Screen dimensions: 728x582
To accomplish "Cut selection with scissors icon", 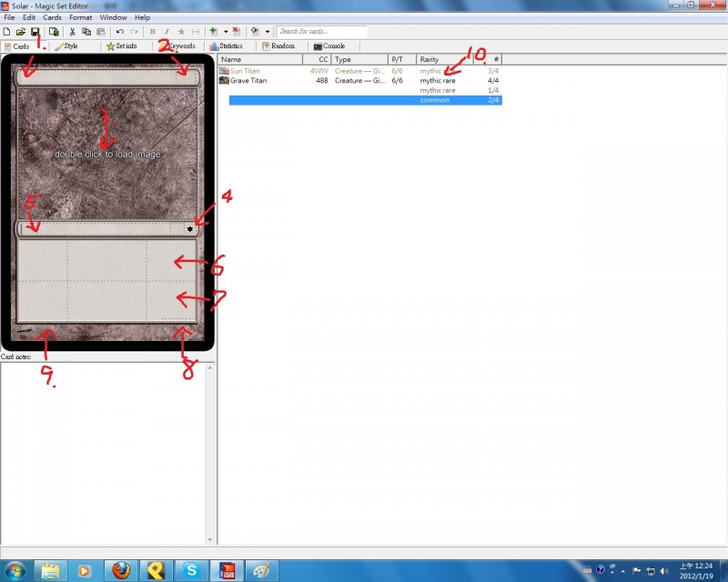I will point(72,32).
